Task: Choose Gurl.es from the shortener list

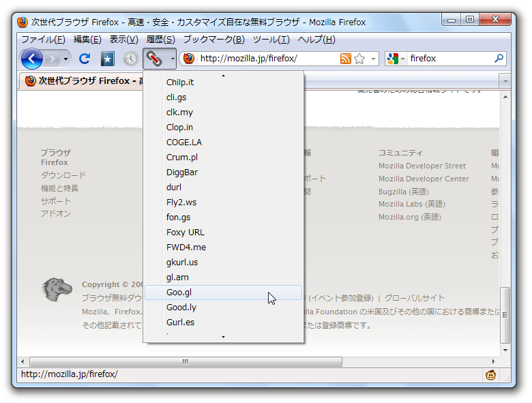Action: coord(223,323)
